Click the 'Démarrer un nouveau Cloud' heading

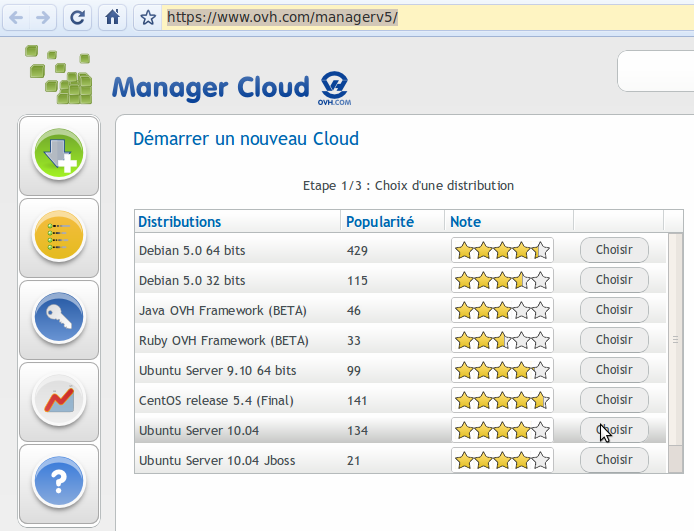pyautogui.click(x=246, y=139)
